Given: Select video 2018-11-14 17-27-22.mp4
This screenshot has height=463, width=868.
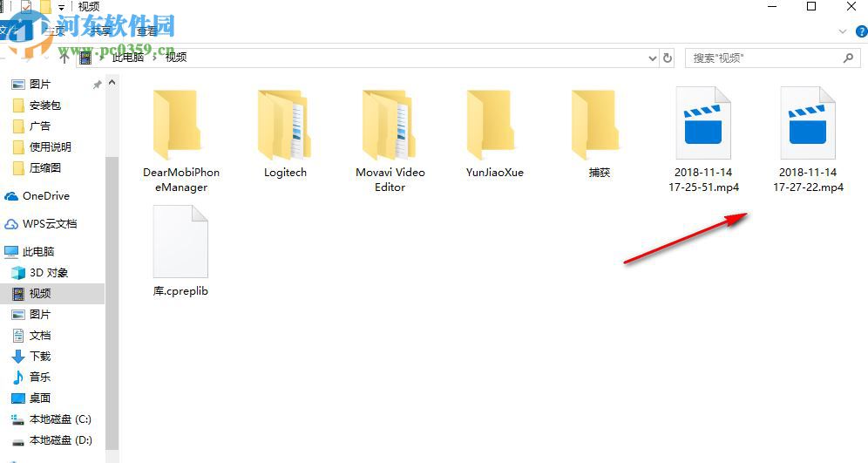Looking at the screenshot, I should (808, 140).
